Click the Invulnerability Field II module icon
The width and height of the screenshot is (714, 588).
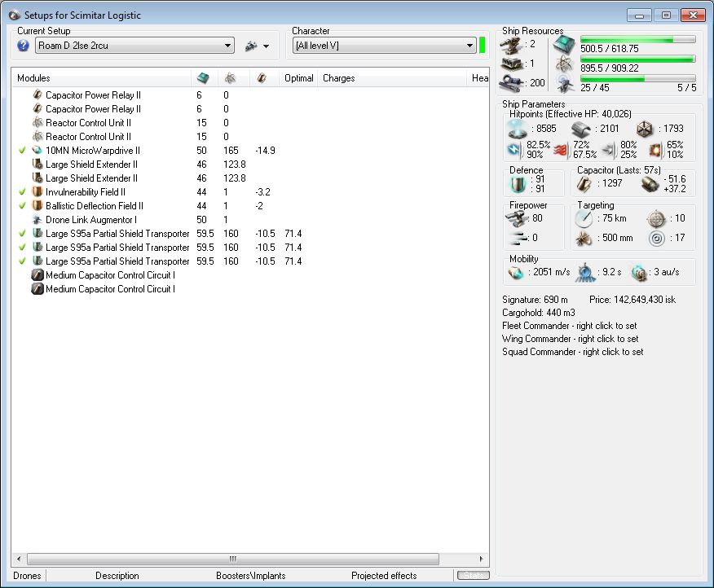pyautogui.click(x=37, y=191)
